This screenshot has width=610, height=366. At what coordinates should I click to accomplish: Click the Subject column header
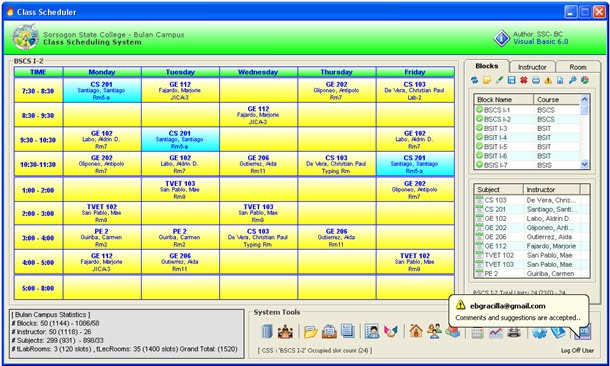pos(499,190)
